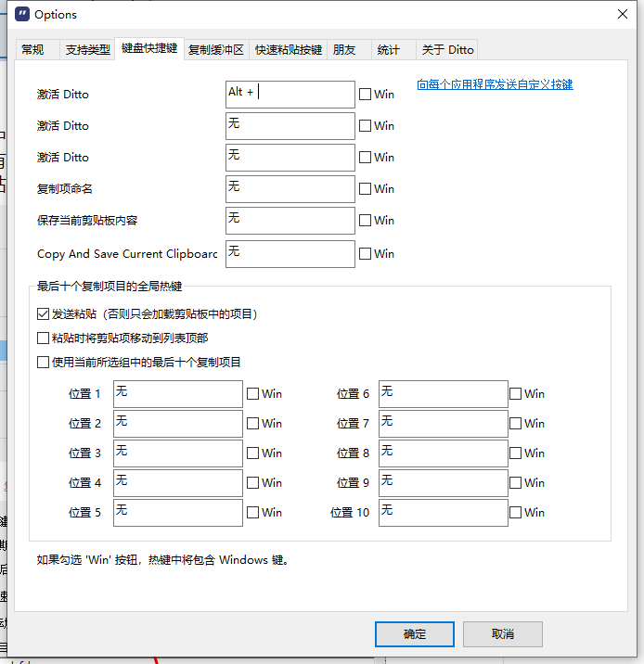Image resolution: width=644 pixels, height=664 pixels.
Task: Focus the first 激活 Ditto hotkey field showing Alt +
Action: (x=290, y=95)
